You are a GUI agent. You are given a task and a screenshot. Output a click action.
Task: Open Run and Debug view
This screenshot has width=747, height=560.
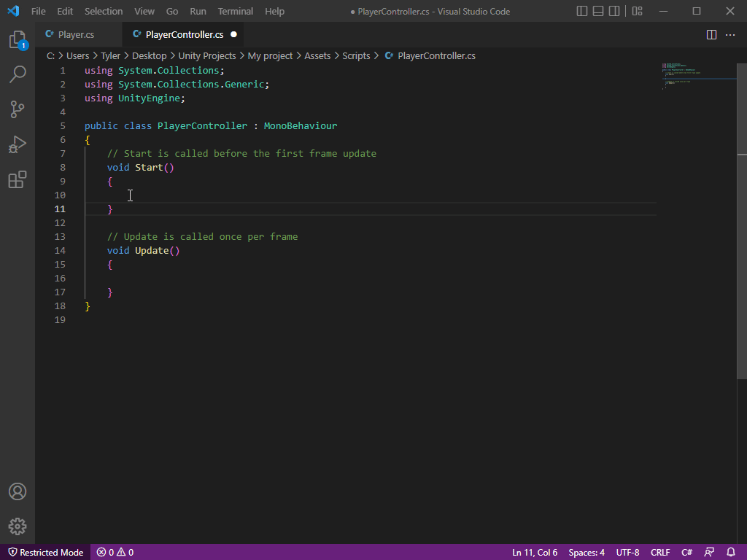click(18, 145)
